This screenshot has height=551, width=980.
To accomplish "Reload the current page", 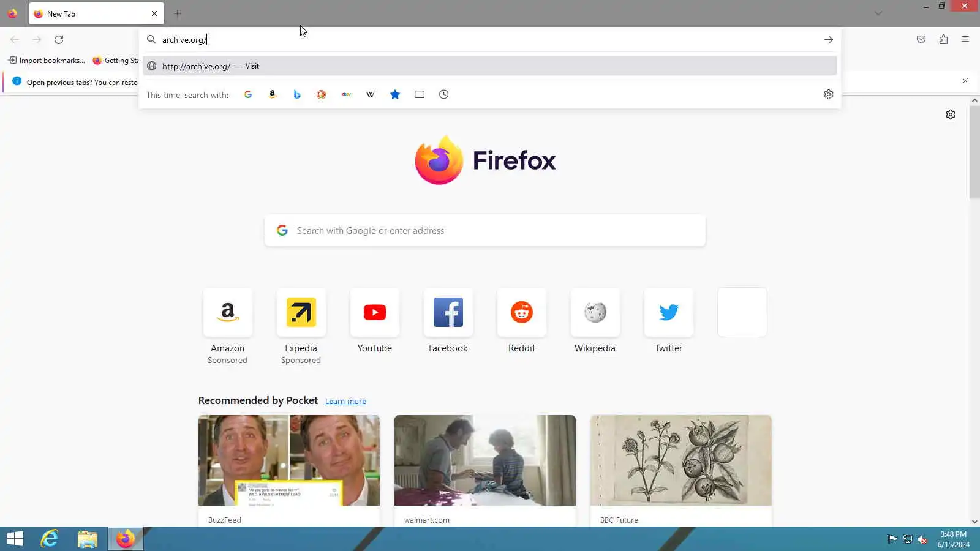I will (x=59, y=40).
